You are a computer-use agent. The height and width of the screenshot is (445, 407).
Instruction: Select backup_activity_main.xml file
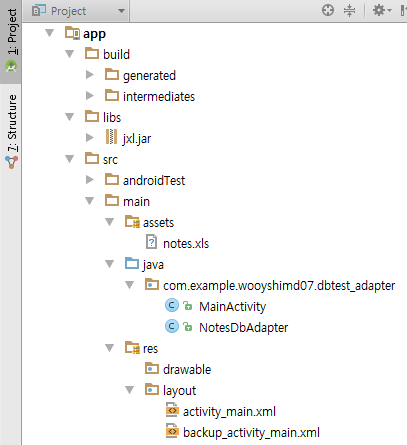251,432
